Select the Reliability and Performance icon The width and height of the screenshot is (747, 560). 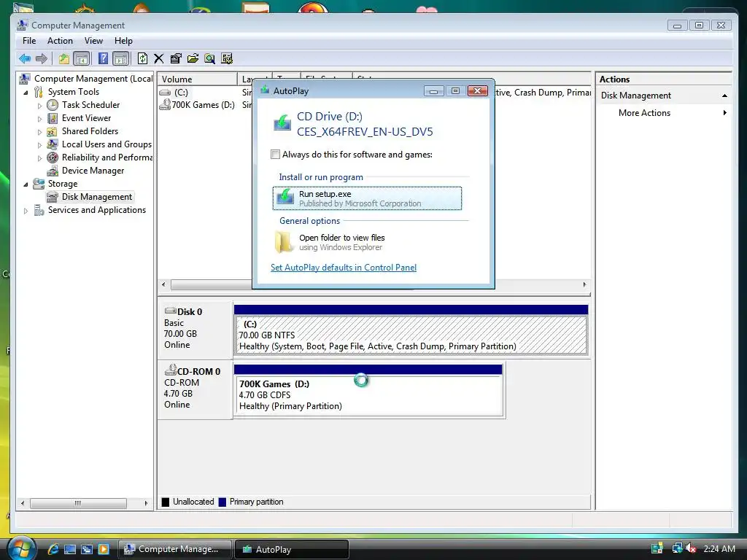tap(53, 157)
